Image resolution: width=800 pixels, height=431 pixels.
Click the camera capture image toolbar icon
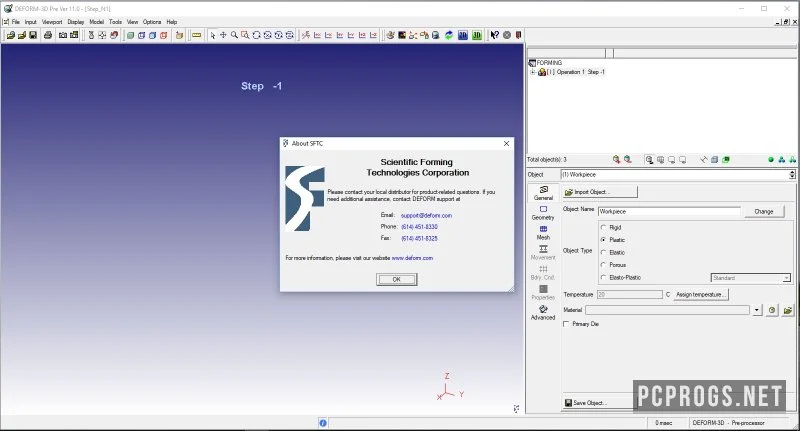pos(63,35)
